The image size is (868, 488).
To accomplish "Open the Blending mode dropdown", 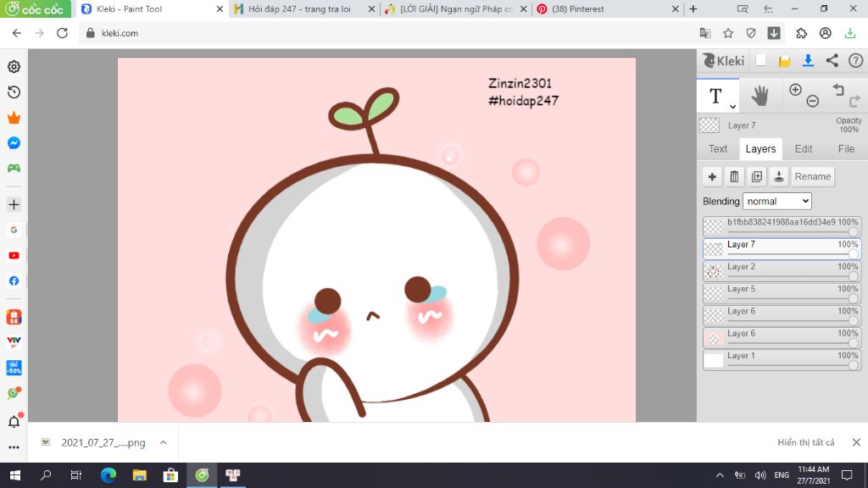I will point(777,202).
